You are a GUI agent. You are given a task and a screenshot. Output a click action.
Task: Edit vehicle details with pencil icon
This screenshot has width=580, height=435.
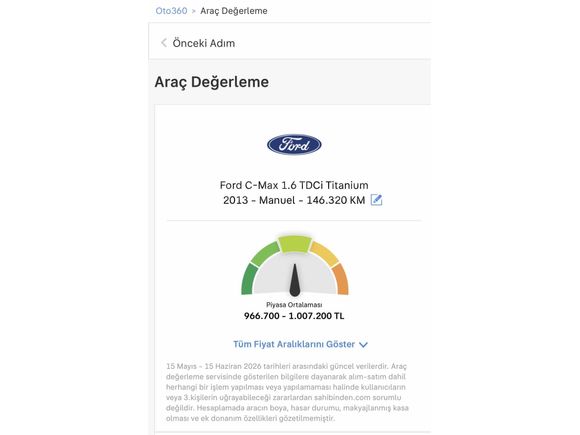(376, 200)
